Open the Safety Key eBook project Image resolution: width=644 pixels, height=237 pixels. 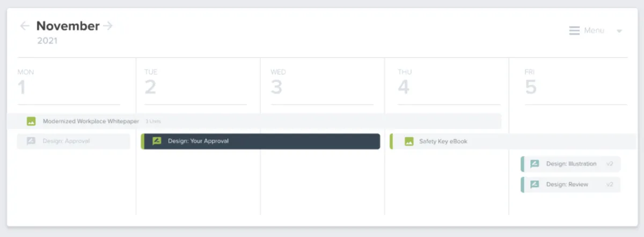[443, 141]
